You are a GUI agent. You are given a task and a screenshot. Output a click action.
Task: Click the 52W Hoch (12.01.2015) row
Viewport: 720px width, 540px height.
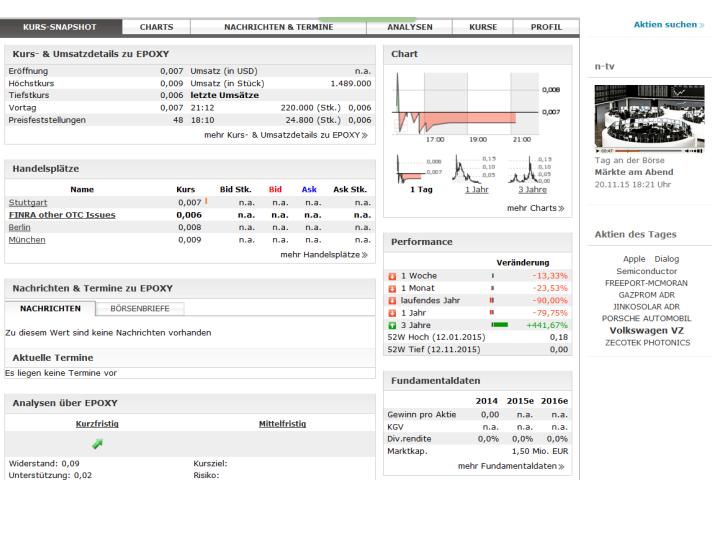pyautogui.click(x=478, y=337)
